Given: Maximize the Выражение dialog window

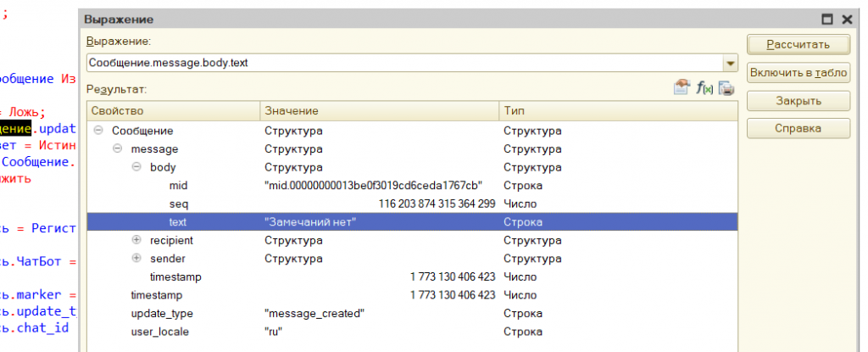Looking at the screenshot, I should point(827,20).
